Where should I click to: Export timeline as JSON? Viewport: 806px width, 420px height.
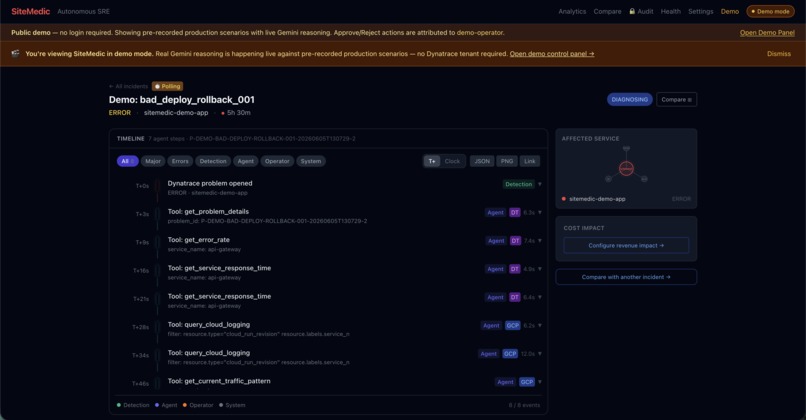coord(482,161)
